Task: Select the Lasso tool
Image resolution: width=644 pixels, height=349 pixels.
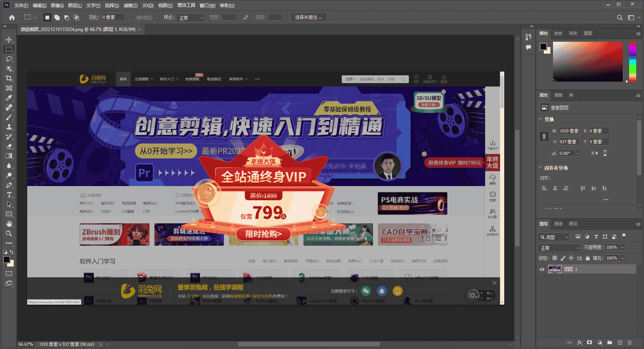Action: tap(9, 59)
